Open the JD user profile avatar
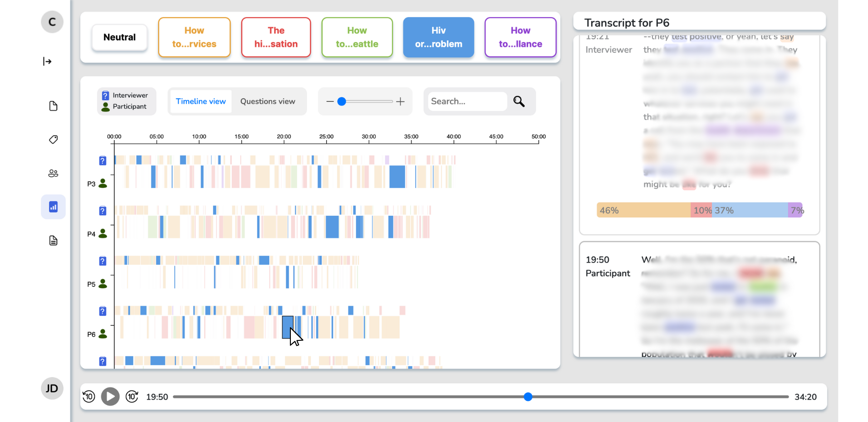 [52, 388]
